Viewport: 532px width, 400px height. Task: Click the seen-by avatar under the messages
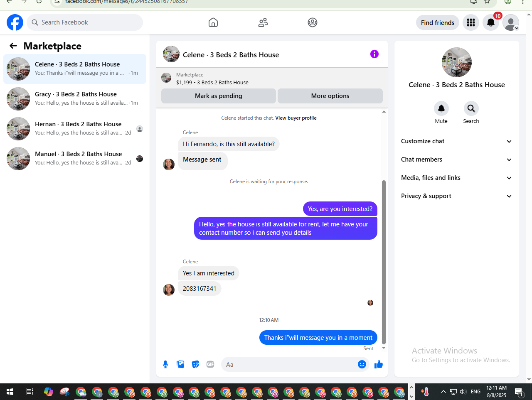tap(370, 303)
